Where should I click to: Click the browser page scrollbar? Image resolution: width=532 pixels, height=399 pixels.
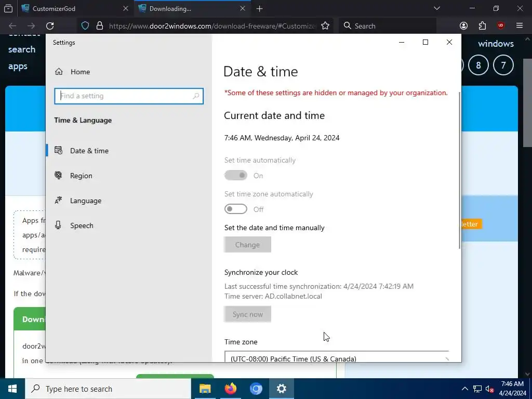(x=527, y=102)
